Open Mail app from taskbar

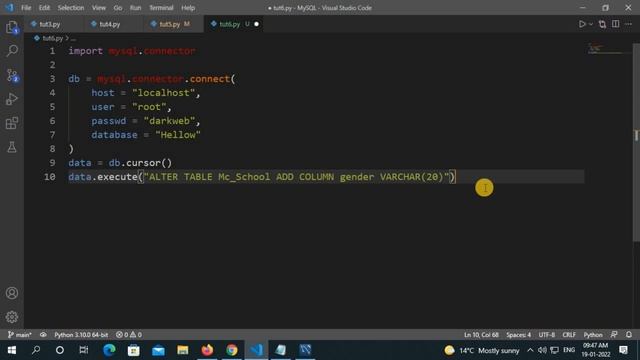click(158, 350)
